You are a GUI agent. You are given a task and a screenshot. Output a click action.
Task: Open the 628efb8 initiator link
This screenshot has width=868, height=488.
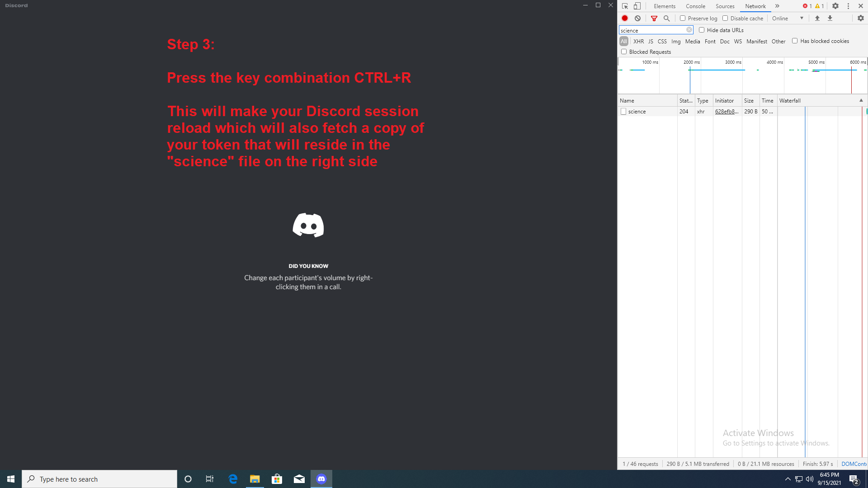[x=726, y=112]
